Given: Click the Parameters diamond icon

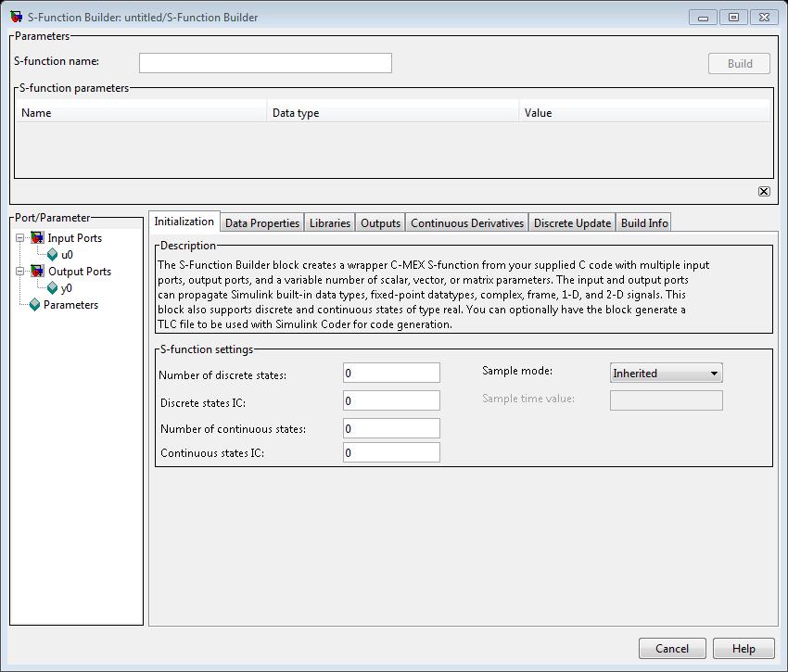Looking at the screenshot, I should click(x=34, y=305).
